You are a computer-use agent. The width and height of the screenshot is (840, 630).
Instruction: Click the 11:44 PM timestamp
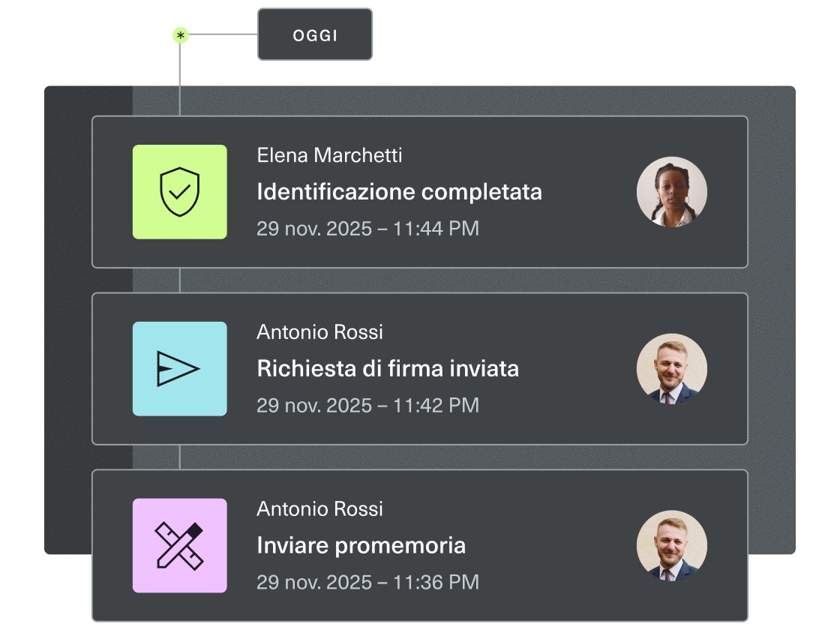(x=367, y=229)
